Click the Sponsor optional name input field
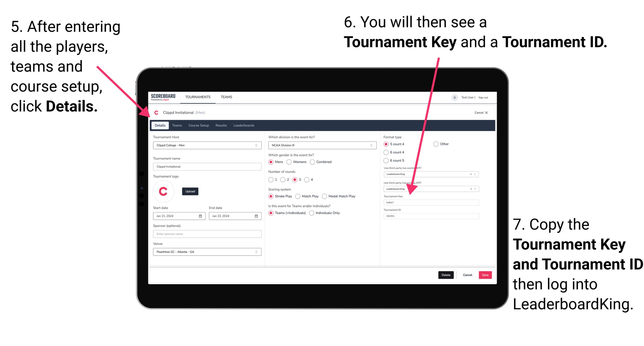The height and width of the screenshot is (346, 644). point(207,234)
